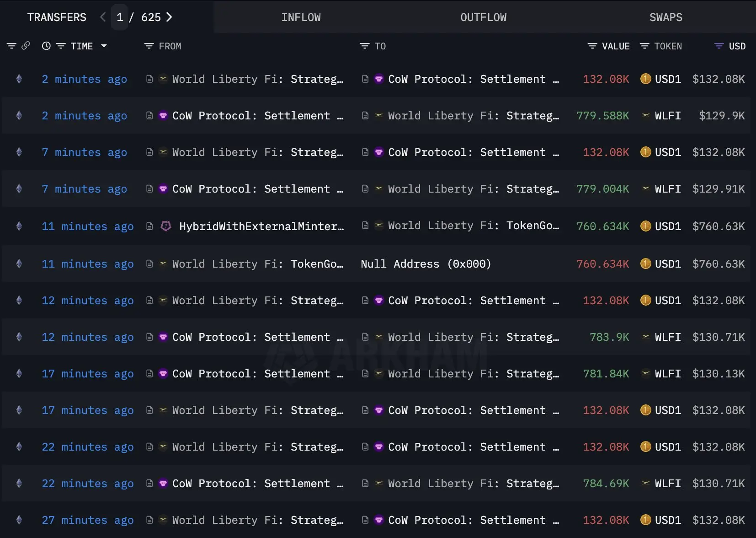Click the HybridWithExternalMinter entity logo

(x=166, y=226)
